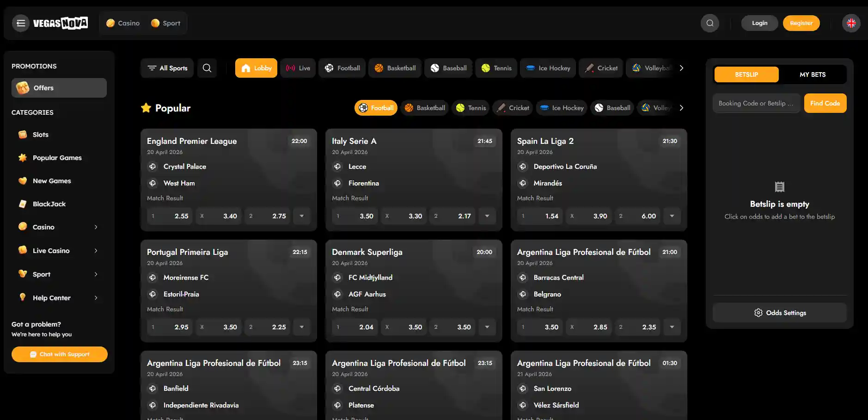Focus the Booking Code or Betslip field
Viewport: 868px width, 420px height.
[757, 103]
